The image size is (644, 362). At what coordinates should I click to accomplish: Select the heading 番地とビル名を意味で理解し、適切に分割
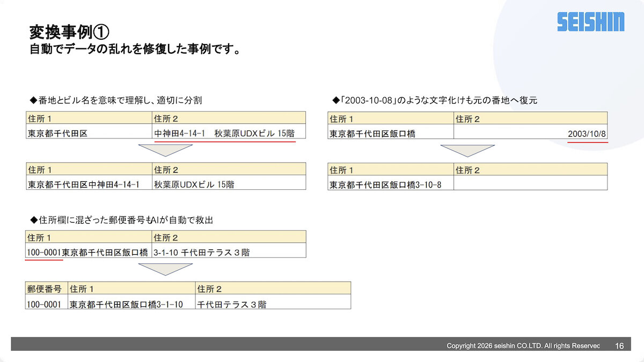coord(116,100)
